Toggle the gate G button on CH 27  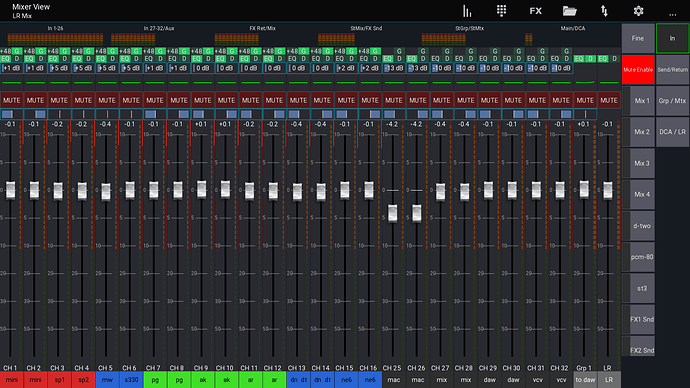pos(447,51)
